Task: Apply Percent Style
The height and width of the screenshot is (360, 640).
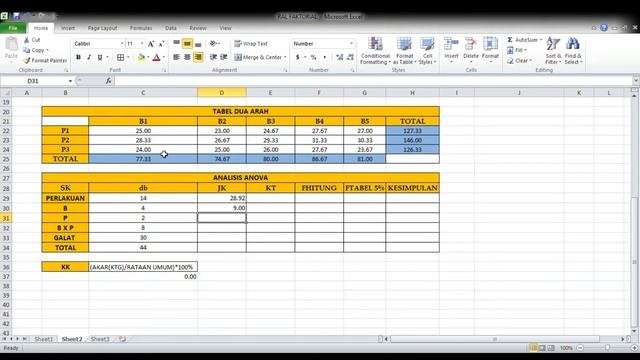Action: [313, 58]
